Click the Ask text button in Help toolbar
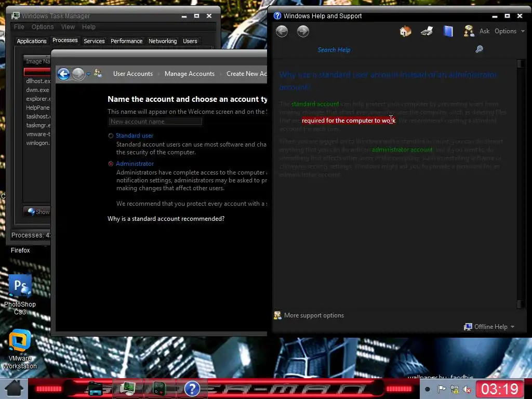 click(484, 31)
